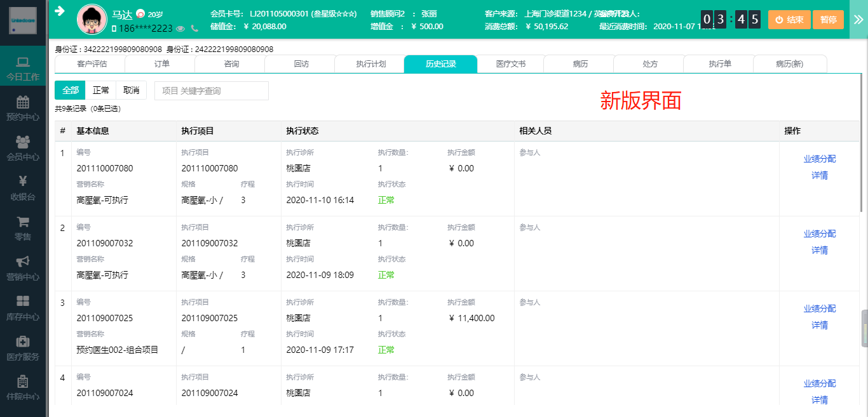Open 详情 for record 201109007024
868x417 pixels.
pyautogui.click(x=820, y=400)
